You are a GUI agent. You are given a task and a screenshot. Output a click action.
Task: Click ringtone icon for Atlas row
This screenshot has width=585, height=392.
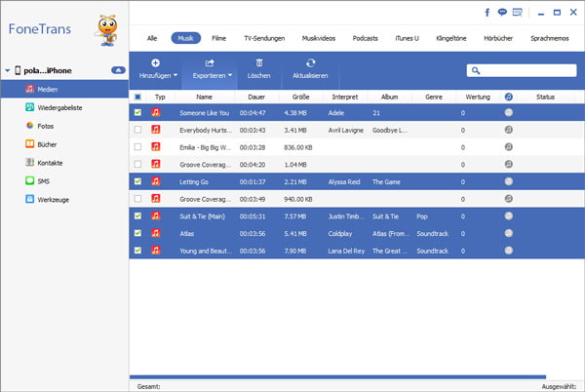click(509, 233)
